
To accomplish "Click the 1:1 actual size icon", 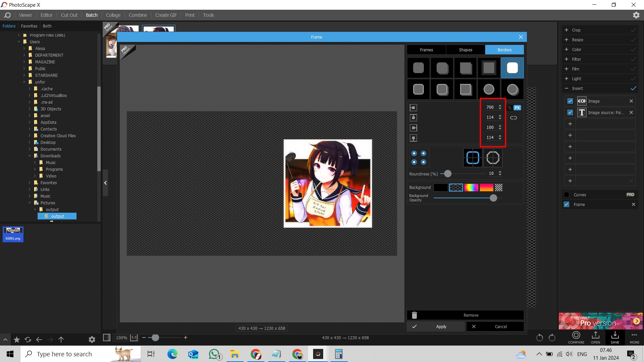I will click(134, 338).
